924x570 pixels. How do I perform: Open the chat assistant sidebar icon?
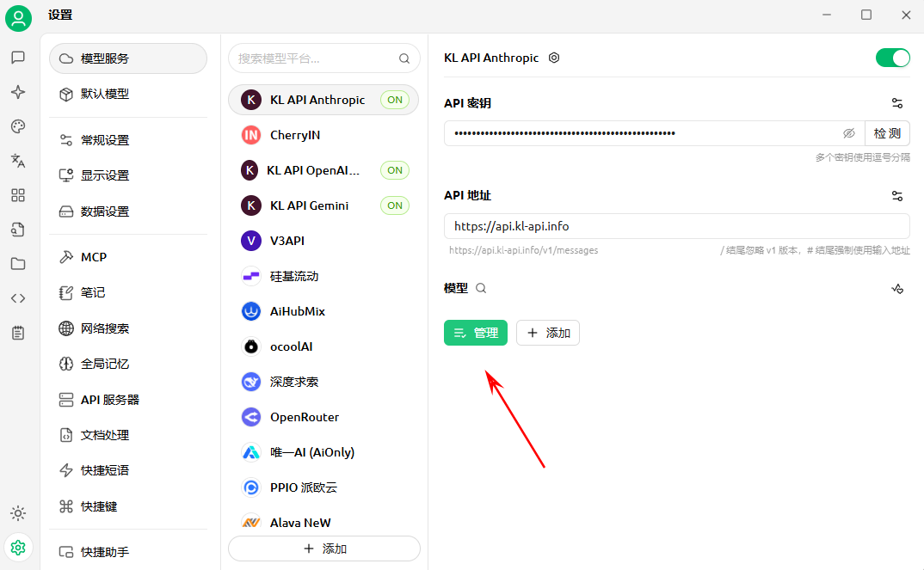click(x=18, y=58)
